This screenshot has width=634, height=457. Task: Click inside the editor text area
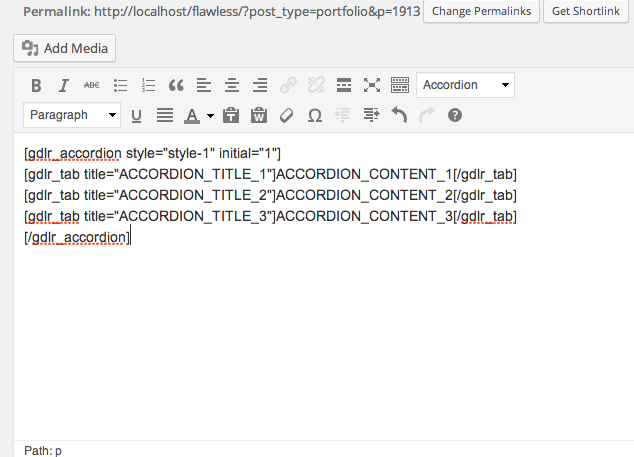[320, 330]
